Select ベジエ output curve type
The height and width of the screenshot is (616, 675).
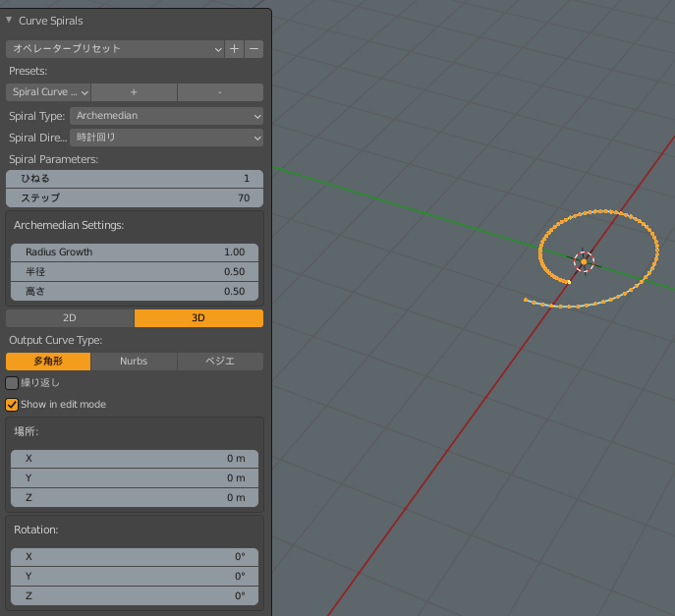click(220, 362)
